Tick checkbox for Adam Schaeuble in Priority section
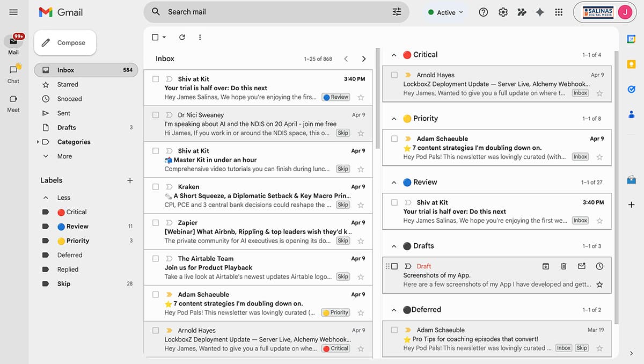 click(x=394, y=139)
